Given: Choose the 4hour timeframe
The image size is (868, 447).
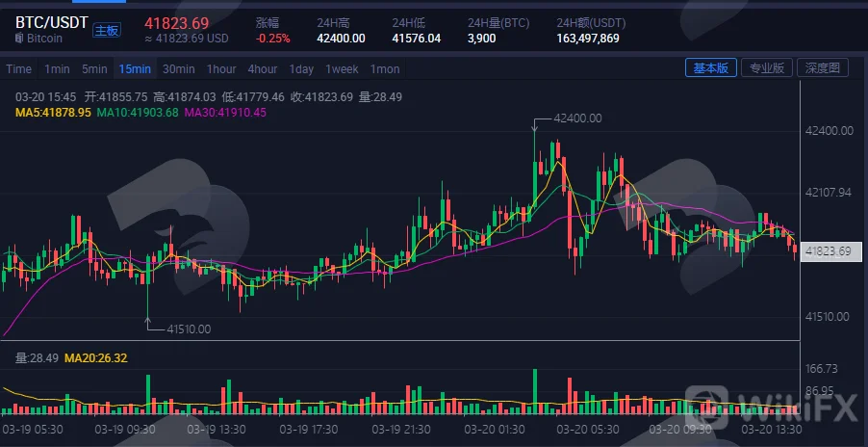Looking at the screenshot, I should click(x=263, y=69).
